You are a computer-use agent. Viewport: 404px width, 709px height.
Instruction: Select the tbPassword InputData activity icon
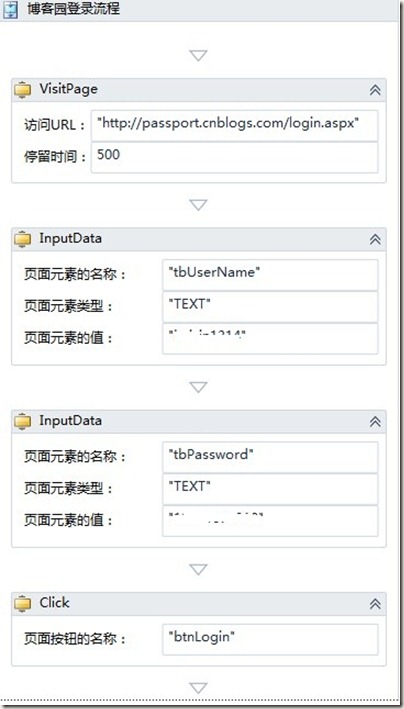coord(23,421)
